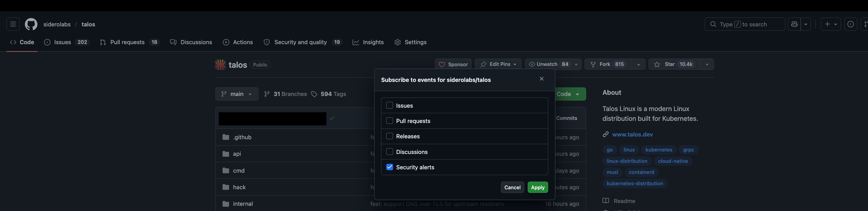Open the www.talos.dev website link
Viewport: 868px width, 211px height.
point(633,134)
